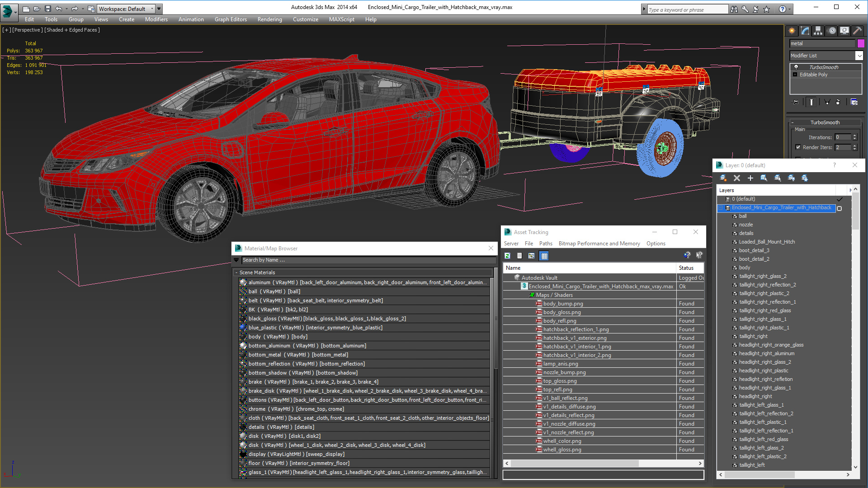Screen dimensions: 868x488
Task: Save the current scene
Action: click(47, 9)
